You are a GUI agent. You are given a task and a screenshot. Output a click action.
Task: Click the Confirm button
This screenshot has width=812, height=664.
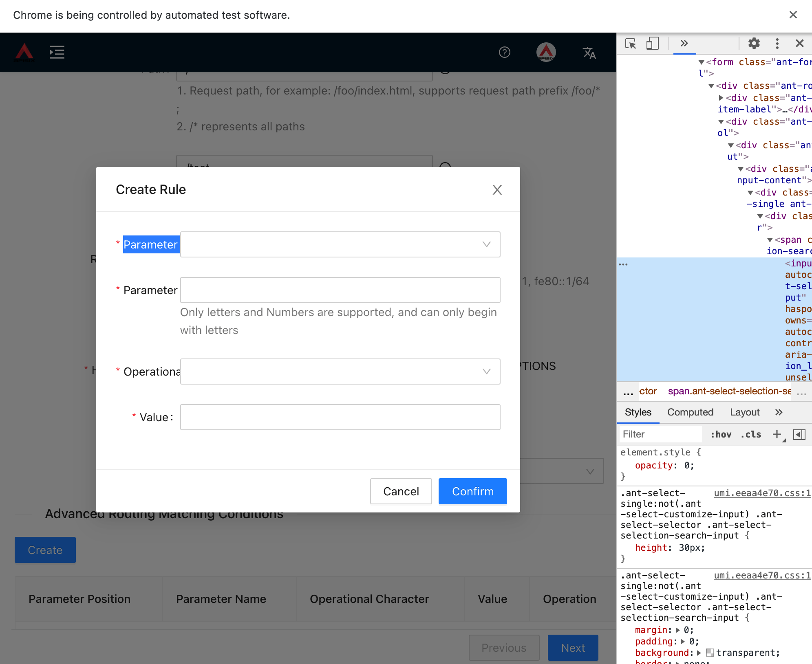pyautogui.click(x=472, y=491)
